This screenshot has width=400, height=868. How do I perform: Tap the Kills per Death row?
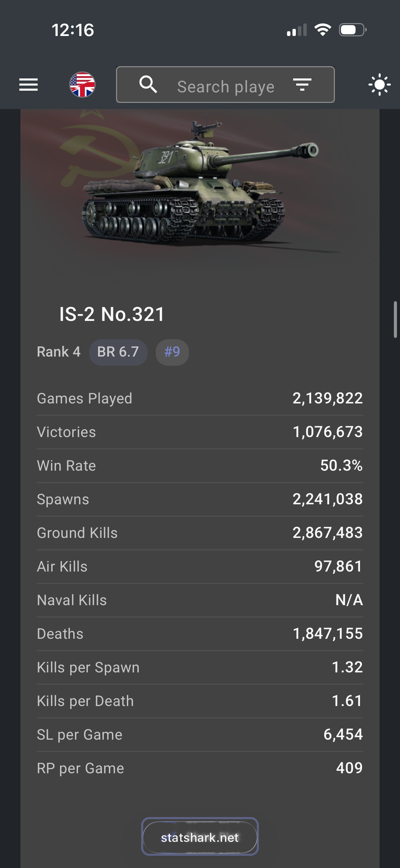click(x=200, y=701)
